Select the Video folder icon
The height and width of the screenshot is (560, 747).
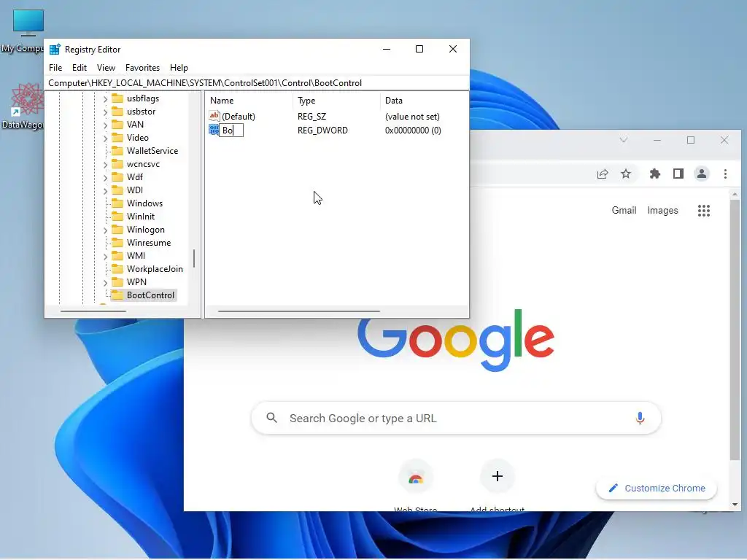tap(117, 138)
